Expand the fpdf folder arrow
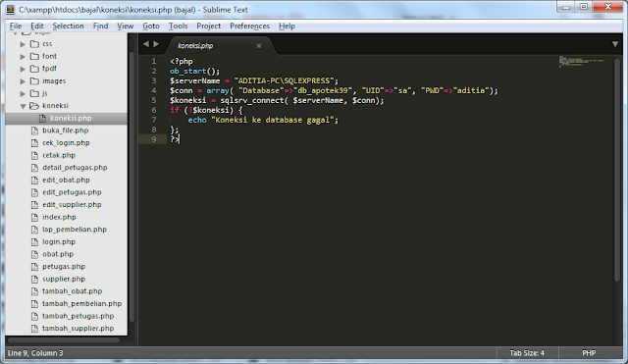Viewport: 628px width, 364px height. coord(23,69)
